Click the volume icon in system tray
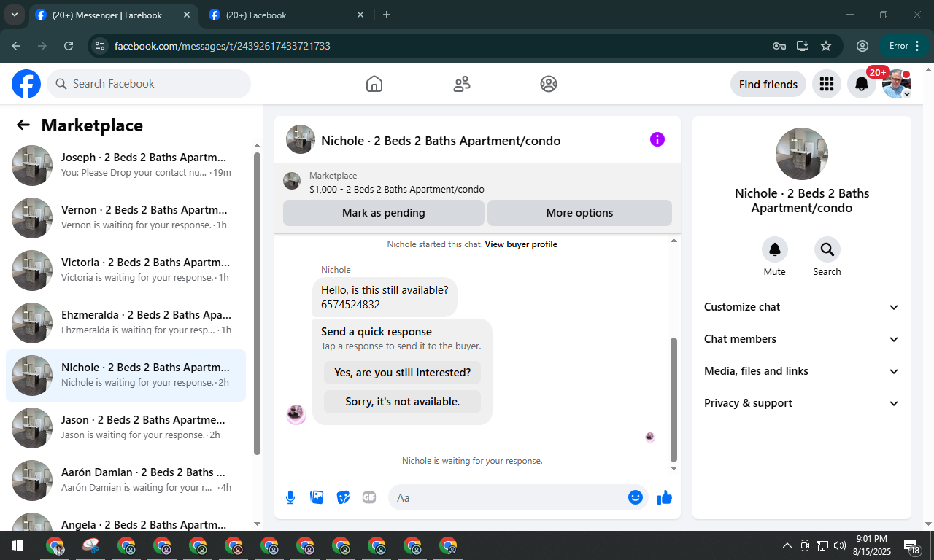Viewport: 934px width, 560px height. [840, 545]
